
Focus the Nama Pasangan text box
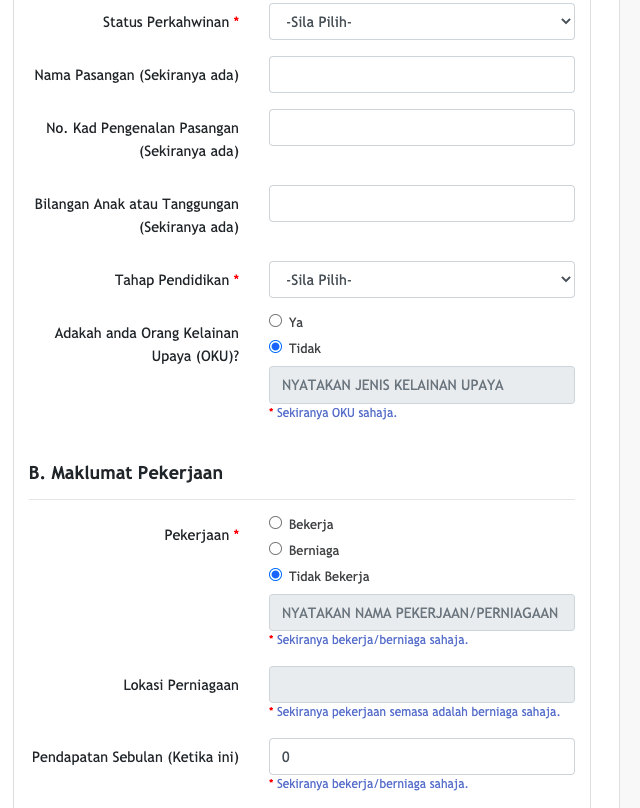coord(421,75)
